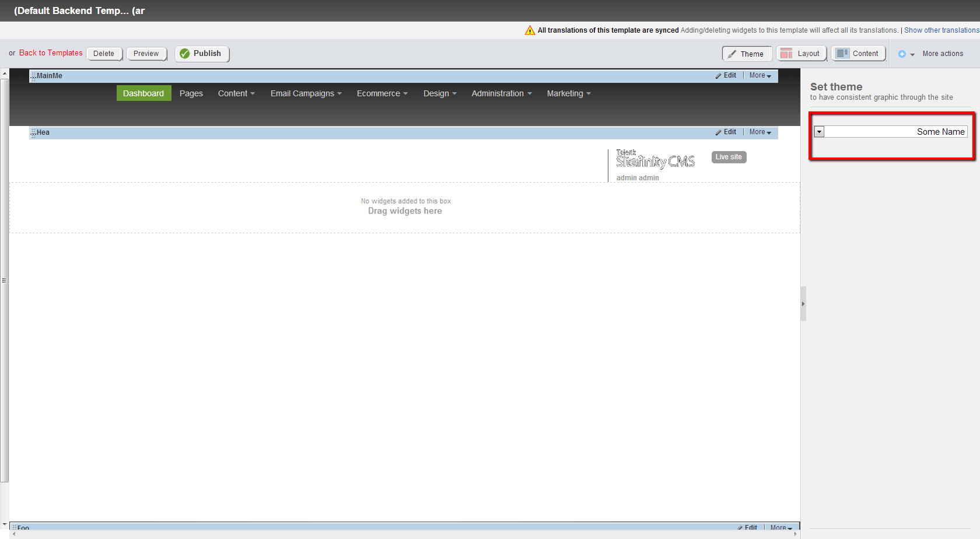
Task: Edit the MainMe widget
Action: click(726, 76)
